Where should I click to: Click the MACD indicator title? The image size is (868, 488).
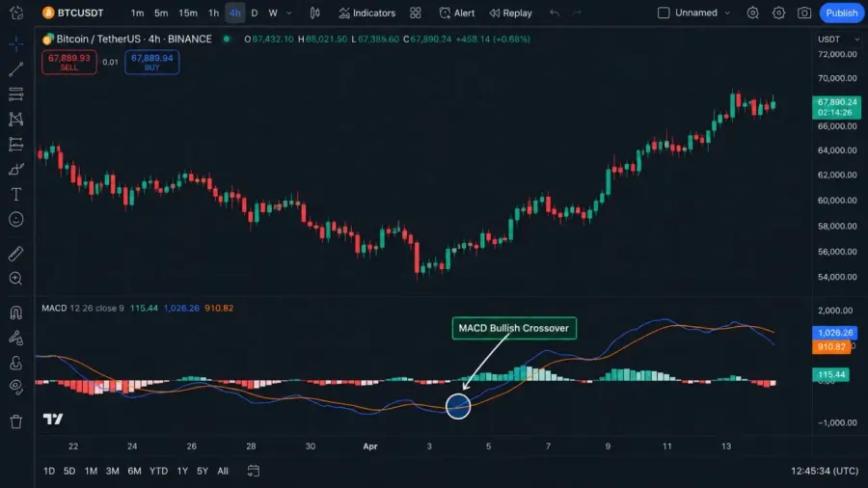(x=54, y=309)
